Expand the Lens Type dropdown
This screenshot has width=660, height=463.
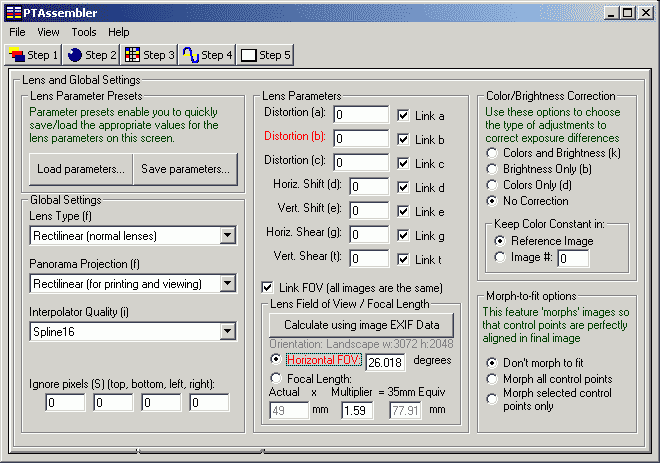228,236
